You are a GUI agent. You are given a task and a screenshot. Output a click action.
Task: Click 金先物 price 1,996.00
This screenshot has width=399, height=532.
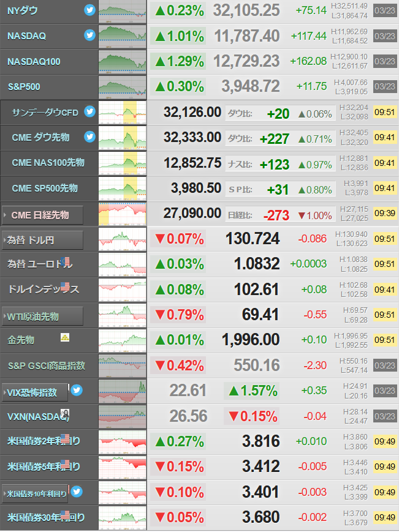251,340
